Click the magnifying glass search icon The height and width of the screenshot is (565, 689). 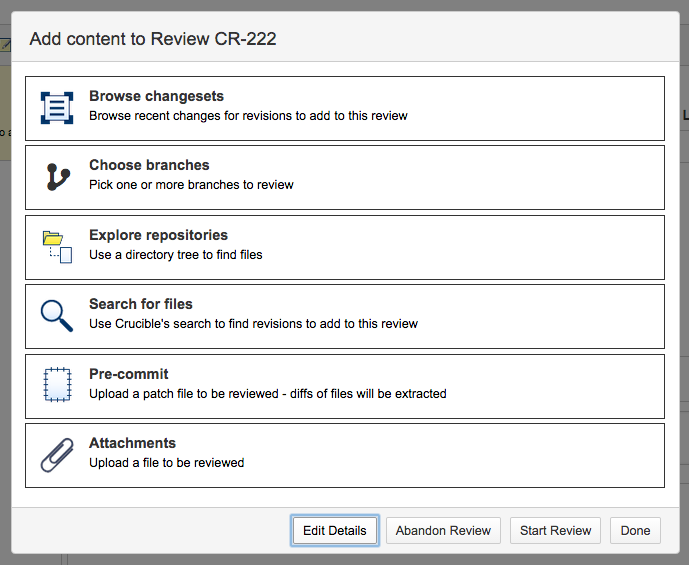click(x=57, y=315)
